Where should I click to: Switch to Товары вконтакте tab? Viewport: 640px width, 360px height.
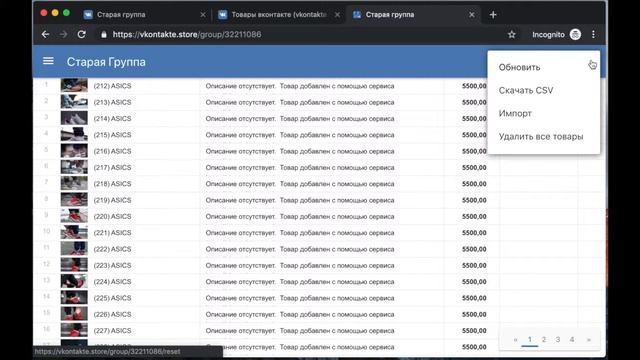pyautogui.click(x=279, y=15)
